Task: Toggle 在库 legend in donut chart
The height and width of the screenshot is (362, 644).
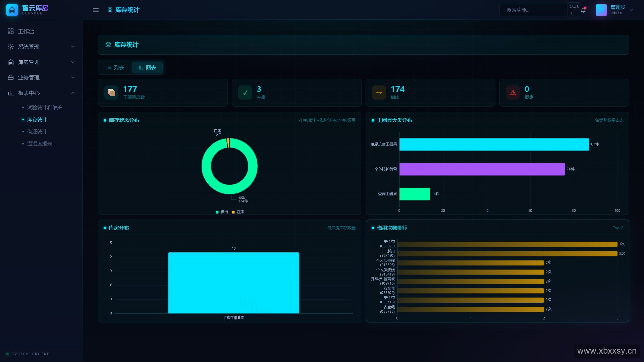Action: point(238,212)
